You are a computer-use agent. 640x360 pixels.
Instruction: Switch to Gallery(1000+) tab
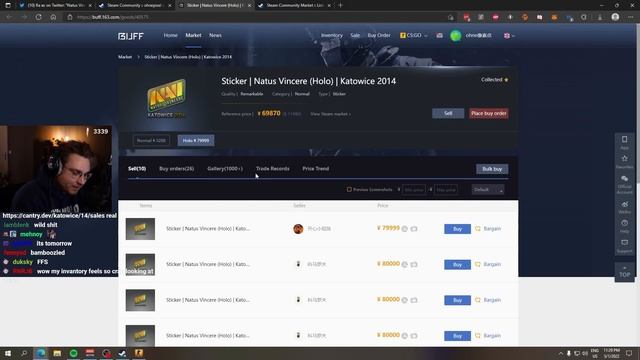(x=224, y=169)
